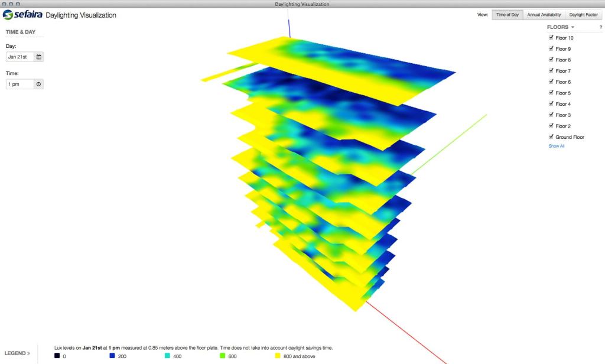Open the Day calendar picker icon

click(x=38, y=56)
